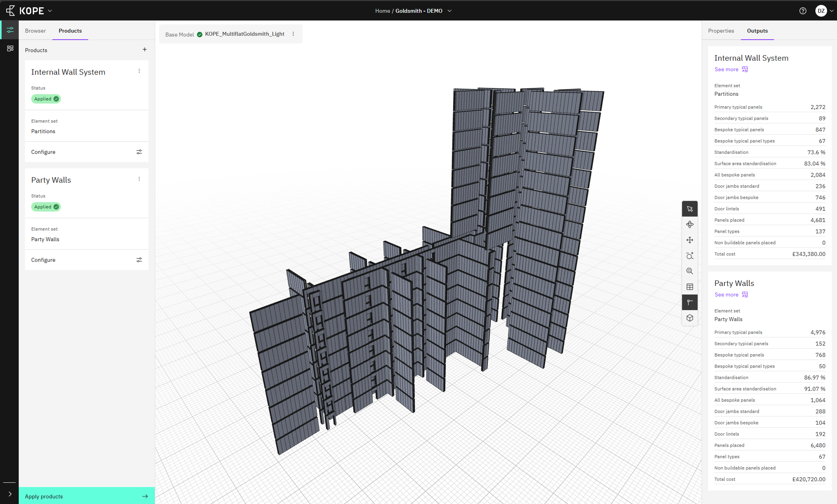Click Configure in Internal Wall System card
This screenshot has width=837, height=504.
(43, 152)
